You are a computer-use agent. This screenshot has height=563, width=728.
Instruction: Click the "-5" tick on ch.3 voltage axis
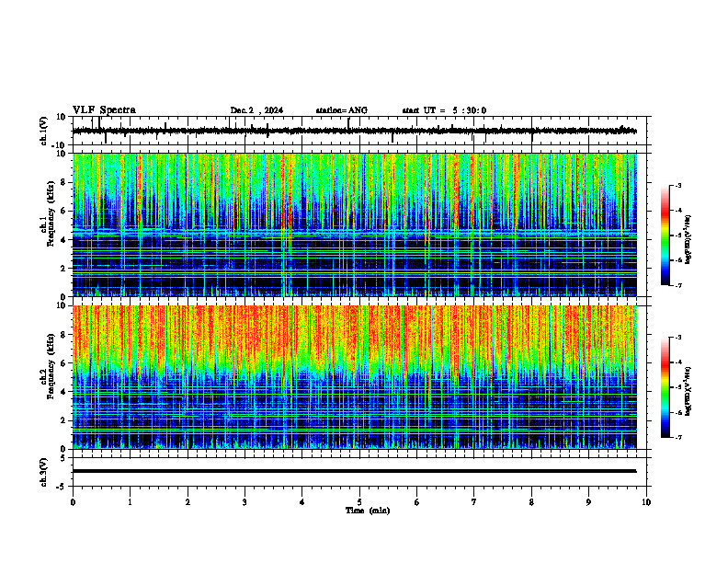tap(62, 487)
